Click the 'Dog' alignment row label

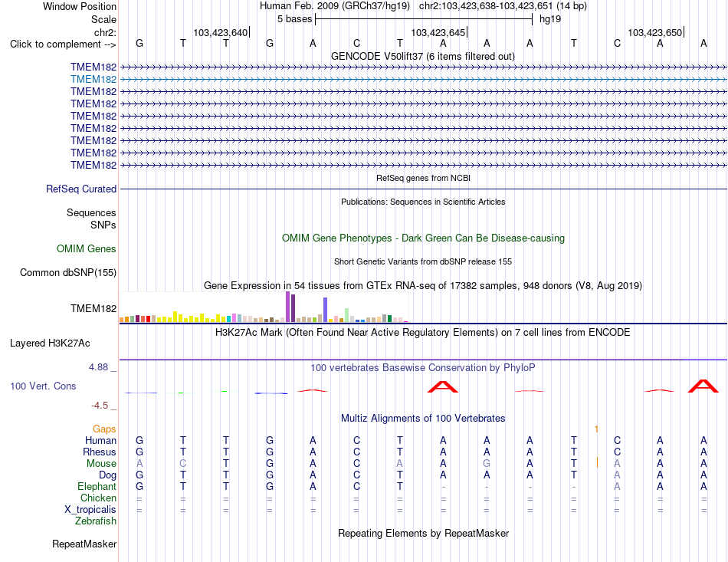[x=107, y=475]
